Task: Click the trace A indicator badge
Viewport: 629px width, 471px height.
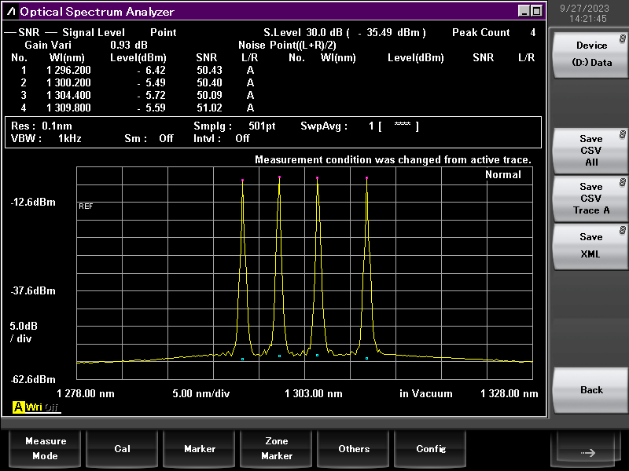Action: click(x=19, y=407)
